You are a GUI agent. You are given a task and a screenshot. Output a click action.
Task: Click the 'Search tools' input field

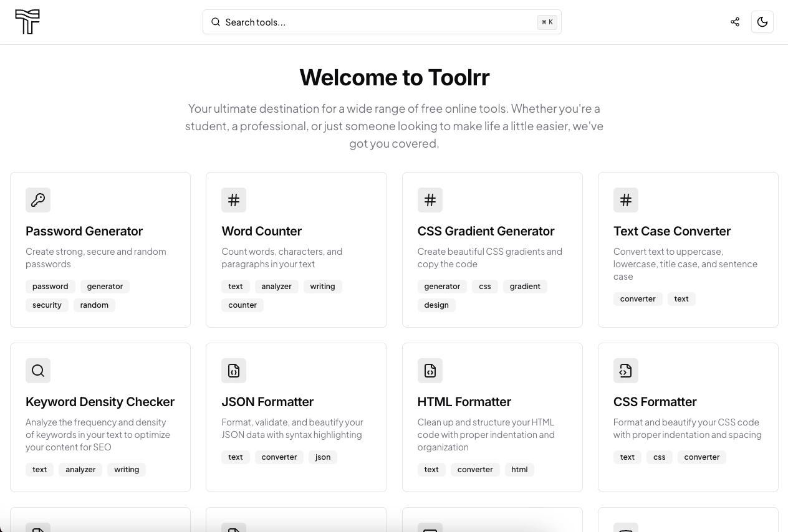click(374, 22)
